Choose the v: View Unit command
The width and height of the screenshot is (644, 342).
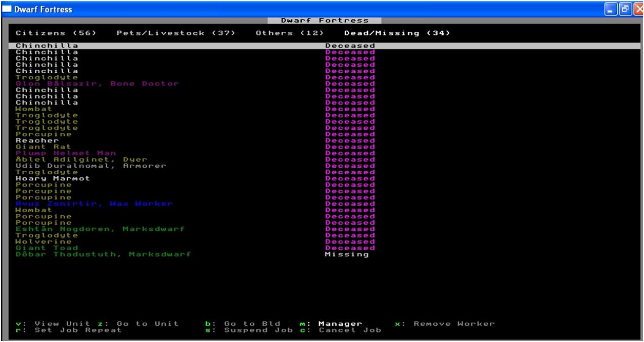(x=53, y=324)
